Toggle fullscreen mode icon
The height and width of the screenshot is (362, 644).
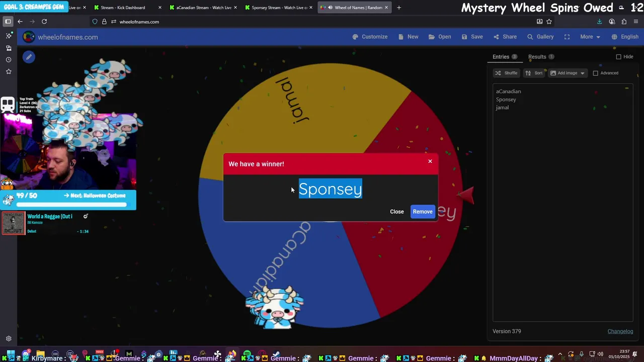click(567, 37)
